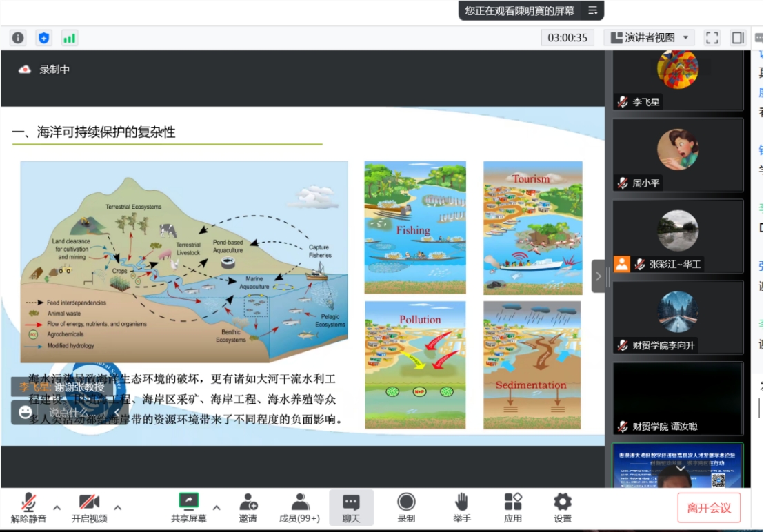Image resolution: width=764 pixels, height=532 pixels.
Task: Unmute microphone with 解除静音
Action: [28, 508]
